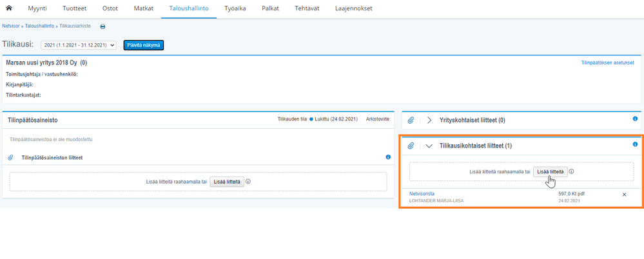The image size is (644, 259).
Task: Follow the Netvisor breadcrumb link
Action: pos(10,26)
